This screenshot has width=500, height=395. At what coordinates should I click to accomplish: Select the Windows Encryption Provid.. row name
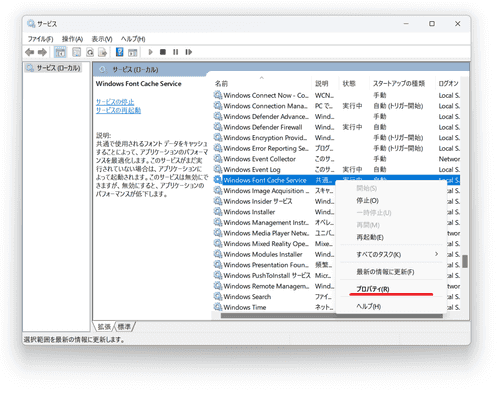[265, 138]
